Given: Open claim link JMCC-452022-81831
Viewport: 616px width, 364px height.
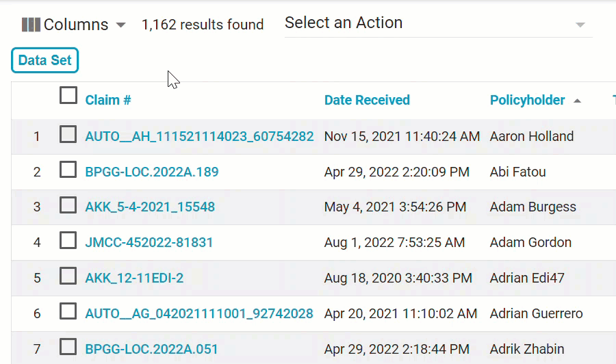Looking at the screenshot, I should [x=149, y=242].
